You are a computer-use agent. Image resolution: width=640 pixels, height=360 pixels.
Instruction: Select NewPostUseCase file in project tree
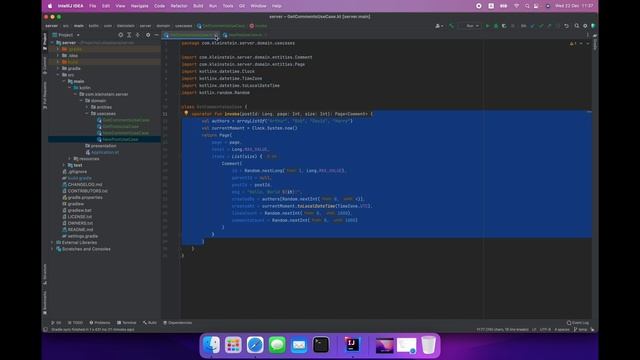[x=120, y=139]
